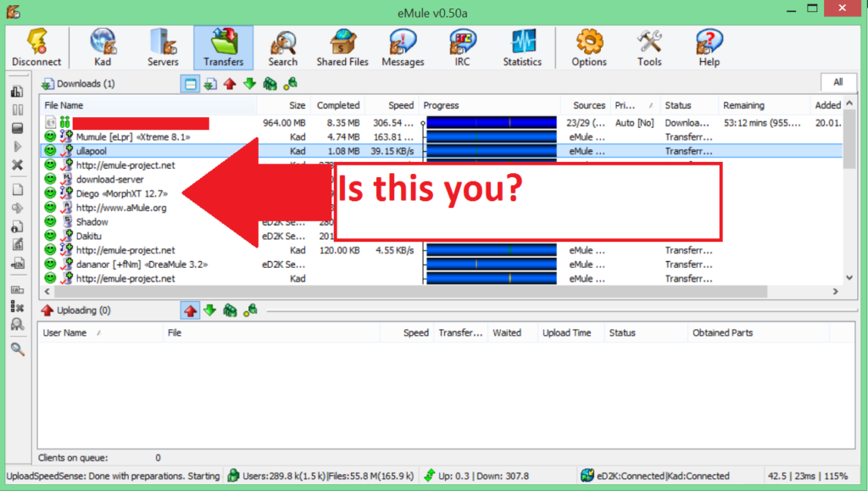Select the Mumule [eLpr] «Xtreme 8.1» source row
The height and width of the screenshot is (491, 868).
(x=441, y=137)
